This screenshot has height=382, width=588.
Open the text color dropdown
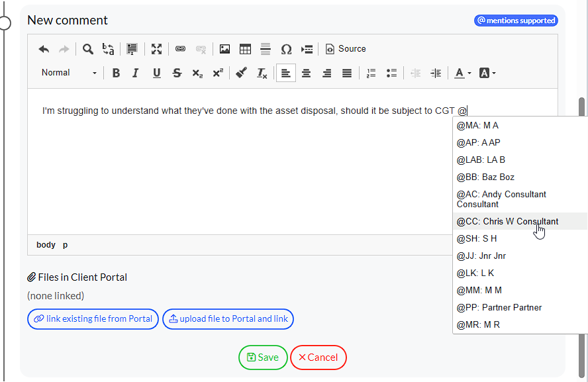463,73
